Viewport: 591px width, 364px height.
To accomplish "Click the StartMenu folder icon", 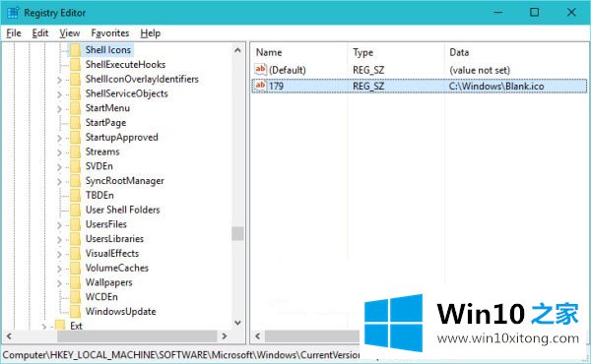I will point(76,108).
